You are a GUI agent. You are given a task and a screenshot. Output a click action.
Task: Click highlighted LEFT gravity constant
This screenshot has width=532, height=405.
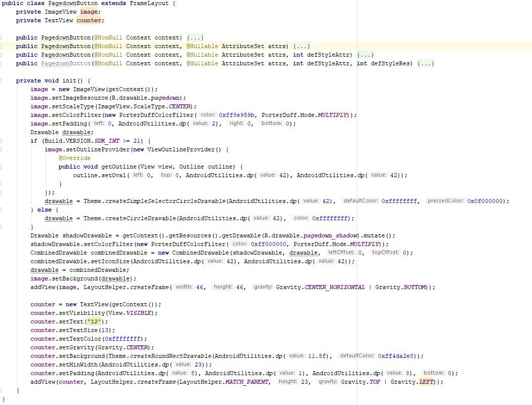pyautogui.click(x=426, y=382)
